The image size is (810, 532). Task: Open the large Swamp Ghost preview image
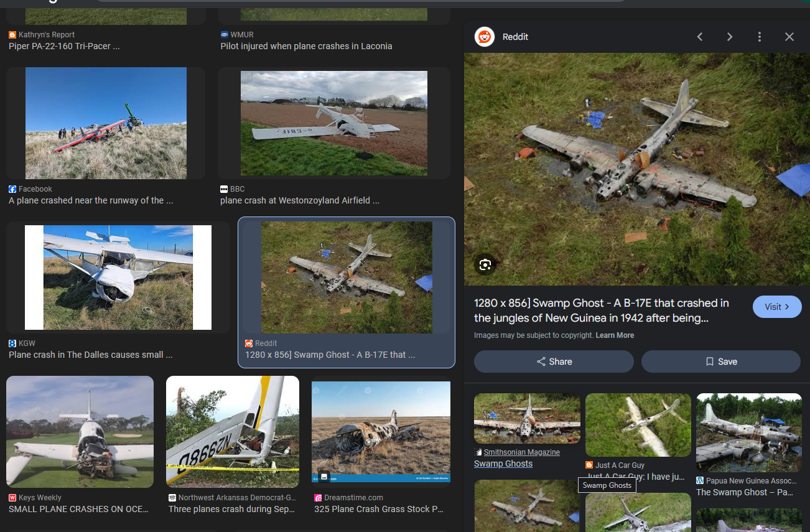(x=637, y=169)
